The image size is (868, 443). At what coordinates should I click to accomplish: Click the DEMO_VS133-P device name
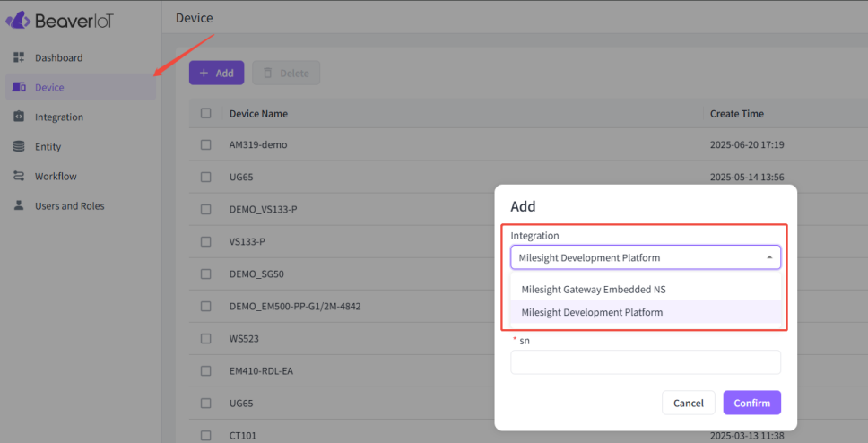263,209
